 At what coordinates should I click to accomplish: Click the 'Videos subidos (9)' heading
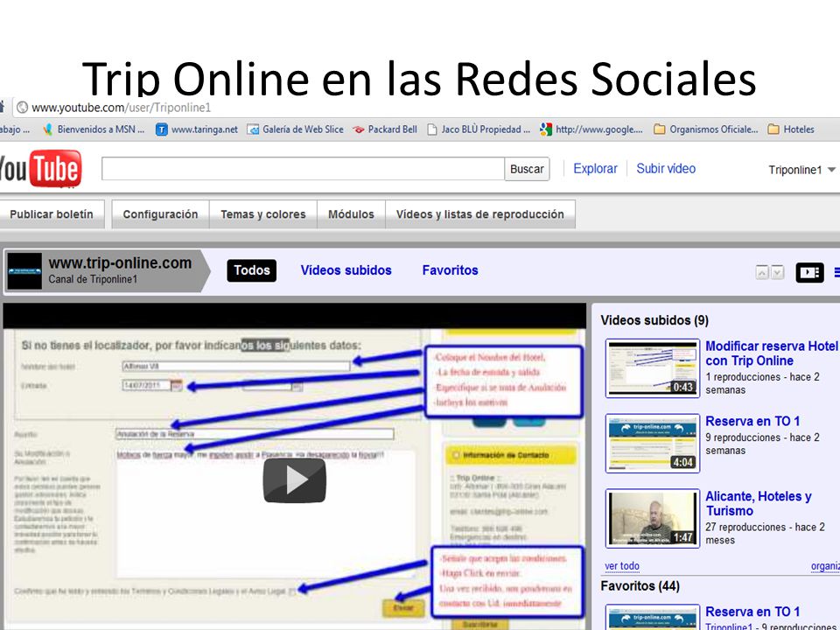pyautogui.click(x=654, y=320)
